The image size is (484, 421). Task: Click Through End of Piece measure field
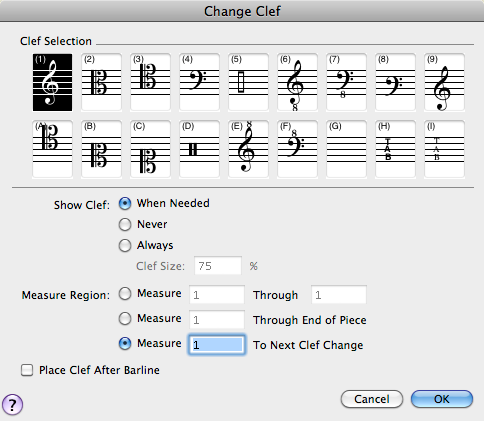(x=217, y=320)
